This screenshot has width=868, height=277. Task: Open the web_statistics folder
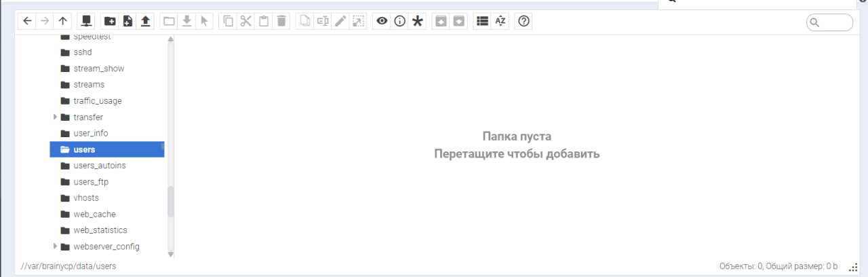click(x=100, y=230)
